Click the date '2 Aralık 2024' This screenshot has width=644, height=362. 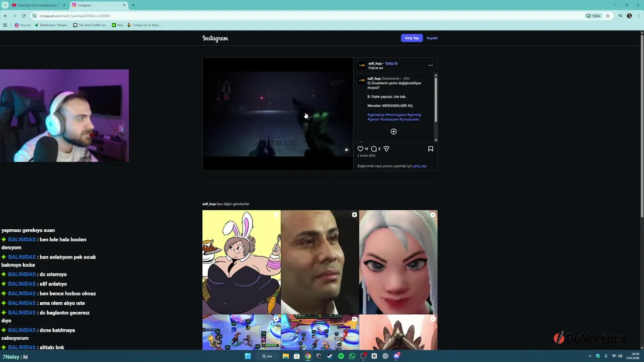pyautogui.click(x=366, y=155)
